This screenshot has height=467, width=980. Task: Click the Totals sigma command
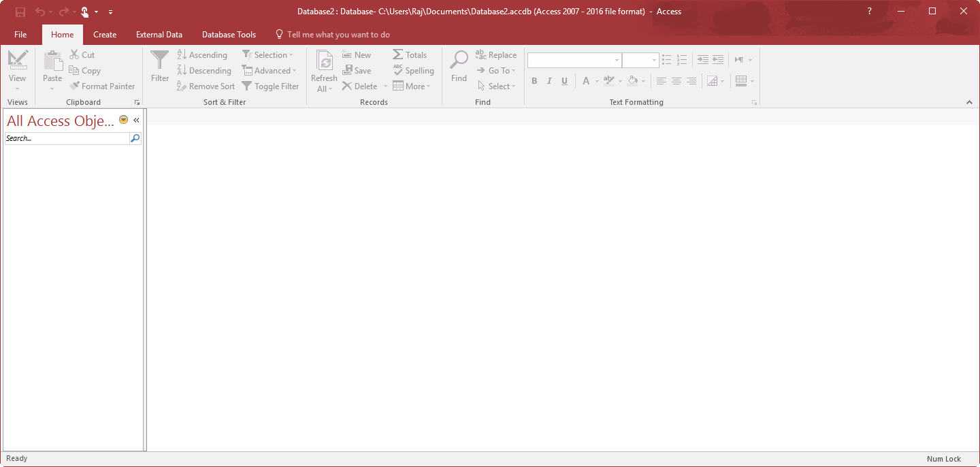[410, 55]
